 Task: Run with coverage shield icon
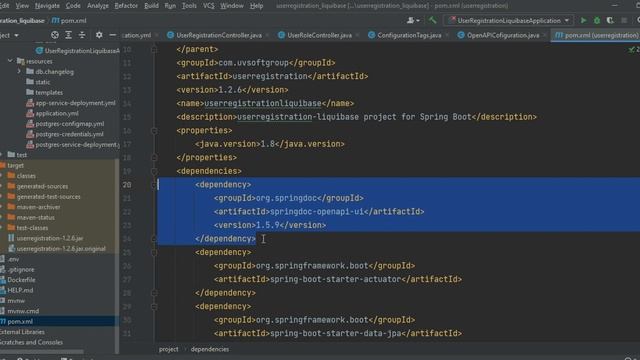[x=610, y=20]
